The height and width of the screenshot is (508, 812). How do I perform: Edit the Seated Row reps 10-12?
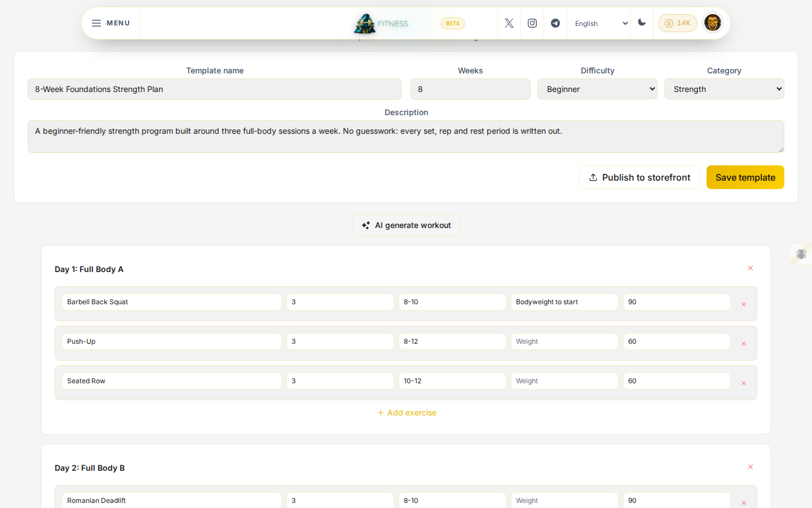click(452, 381)
